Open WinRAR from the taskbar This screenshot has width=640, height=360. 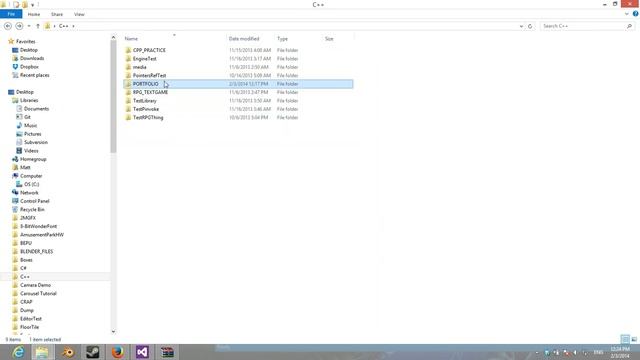click(x=167, y=352)
